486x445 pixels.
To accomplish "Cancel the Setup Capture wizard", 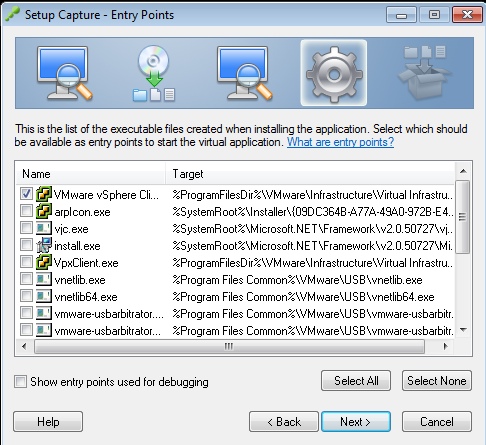I will (x=437, y=422).
